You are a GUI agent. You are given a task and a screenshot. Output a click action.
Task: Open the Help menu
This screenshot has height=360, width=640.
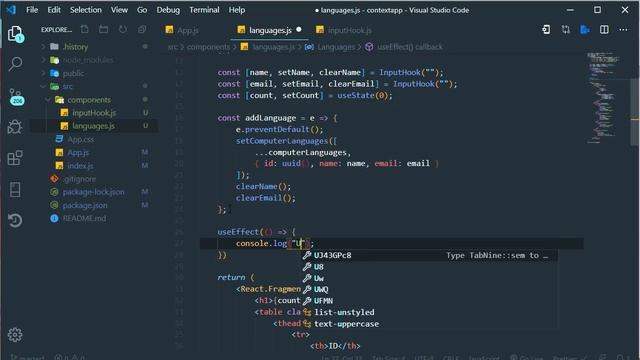(x=237, y=10)
